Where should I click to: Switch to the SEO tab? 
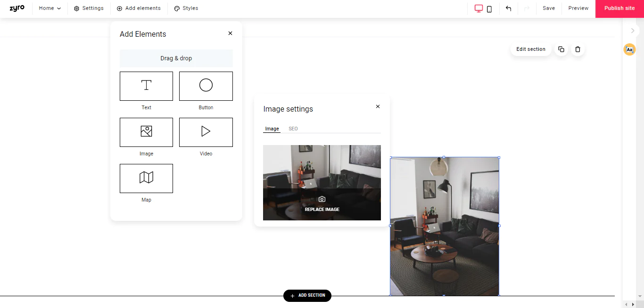[293, 129]
